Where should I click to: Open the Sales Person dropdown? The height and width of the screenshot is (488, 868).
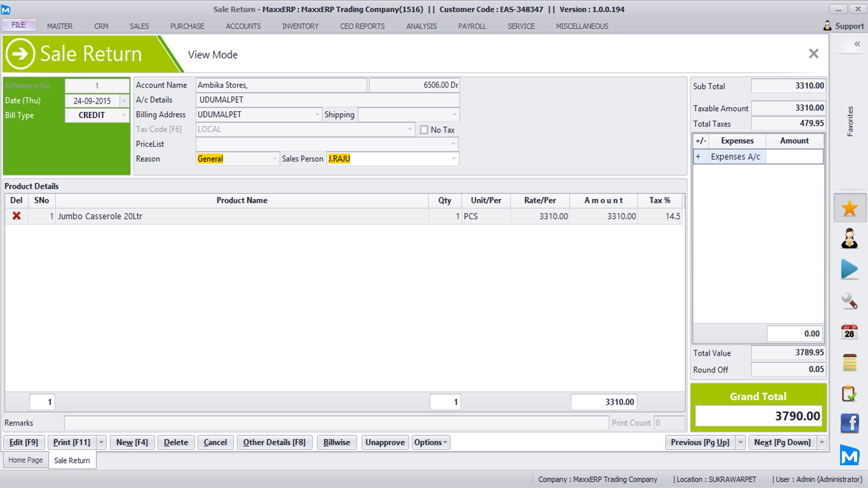coord(454,159)
